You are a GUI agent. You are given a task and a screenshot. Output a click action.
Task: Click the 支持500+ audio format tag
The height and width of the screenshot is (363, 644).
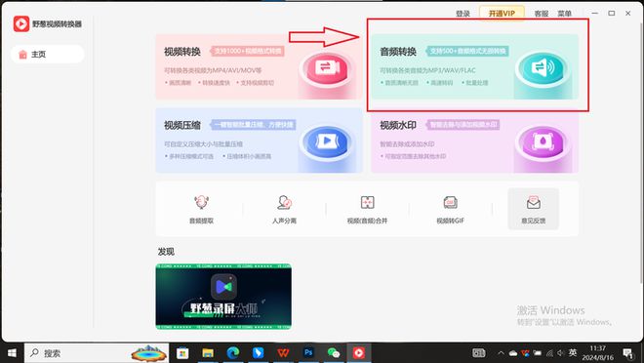pyautogui.click(x=467, y=52)
